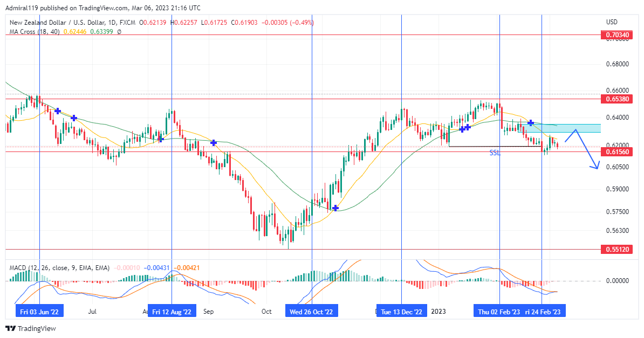Click the 0.66000 price axis tick
644x338 pixels.
pos(618,91)
